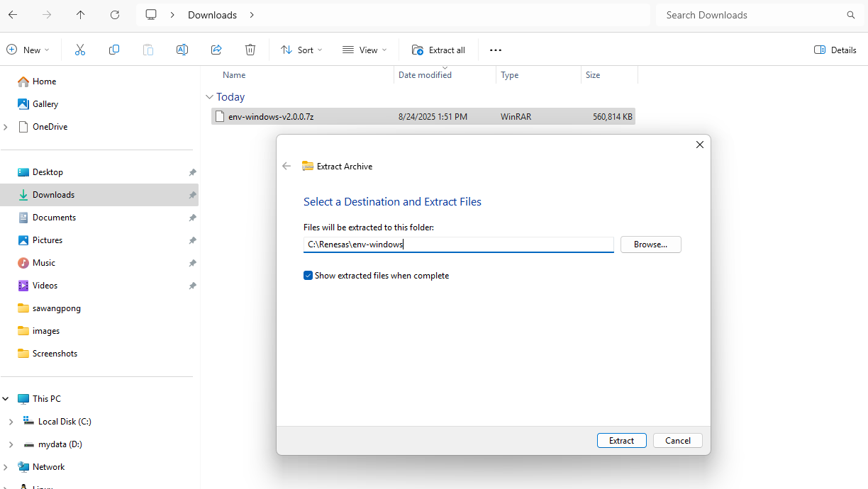The width and height of the screenshot is (868, 489).
Task: Click the Copy icon in toolbar
Action: click(114, 50)
